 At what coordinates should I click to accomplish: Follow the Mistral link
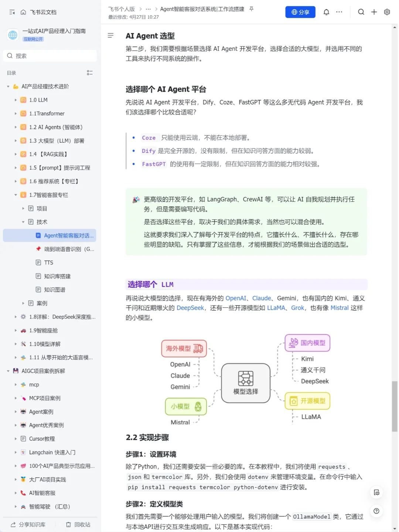(x=340, y=308)
